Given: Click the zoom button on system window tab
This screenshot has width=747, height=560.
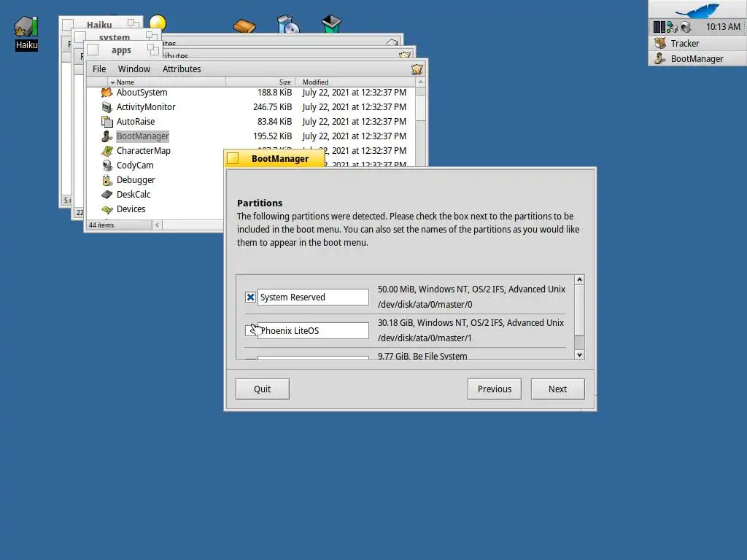Looking at the screenshot, I should click(x=152, y=36).
